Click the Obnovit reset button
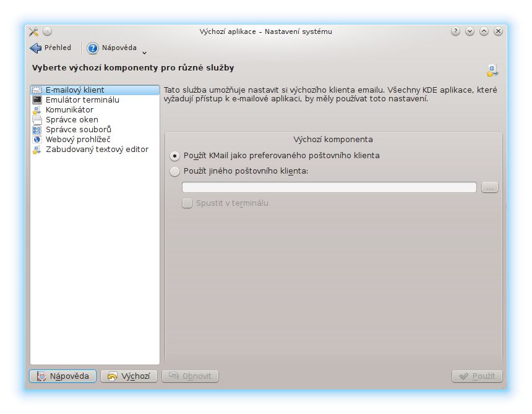Image resolution: width=532 pixels, height=414 pixels. [190, 376]
